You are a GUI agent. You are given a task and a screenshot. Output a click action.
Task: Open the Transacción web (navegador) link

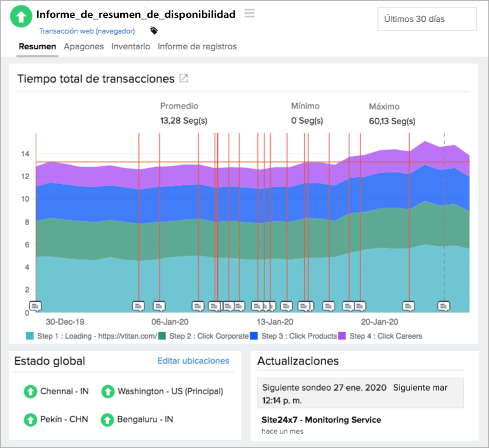pyautogui.click(x=87, y=31)
